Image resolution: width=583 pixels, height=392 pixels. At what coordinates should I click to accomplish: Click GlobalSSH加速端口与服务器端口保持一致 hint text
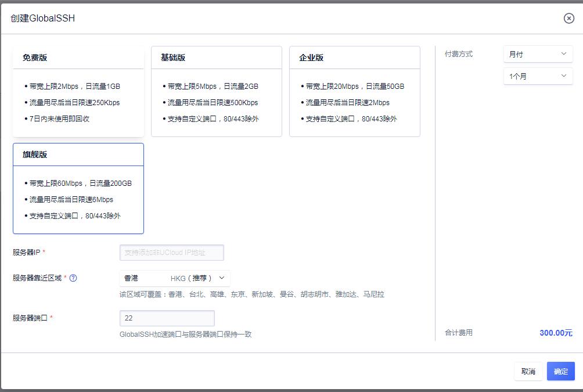pyautogui.click(x=186, y=335)
